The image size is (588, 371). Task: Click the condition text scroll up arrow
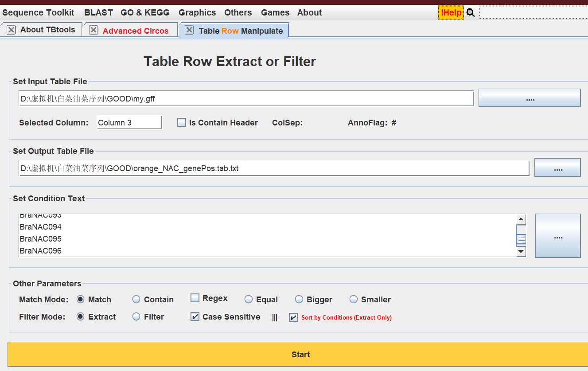pyautogui.click(x=521, y=219)
